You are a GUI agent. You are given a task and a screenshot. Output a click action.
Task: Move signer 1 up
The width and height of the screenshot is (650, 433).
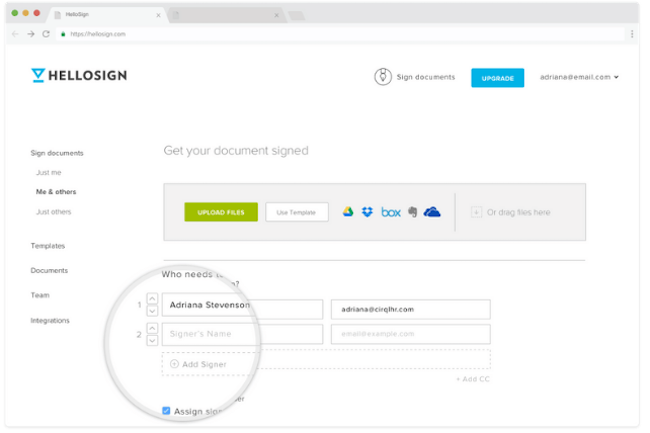pos(152,299)
